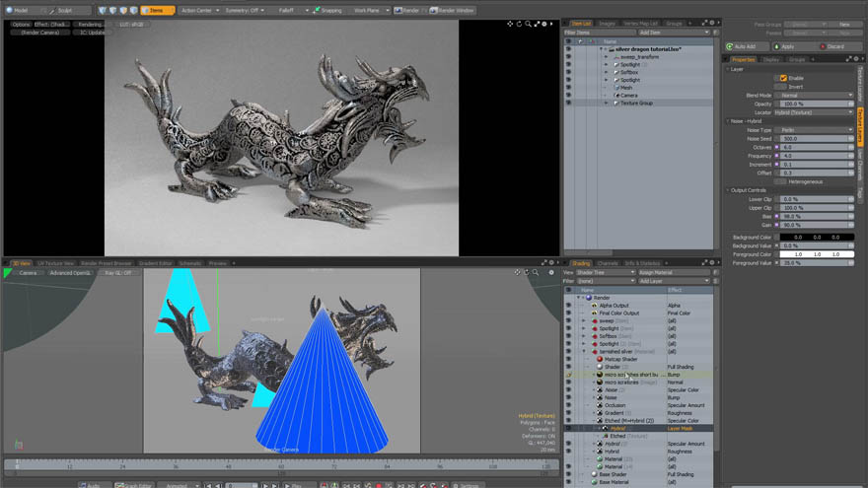The width and height of the screenshot is (868, 488).
Task: Toggle Enable layer checkbox
Action: 783,78
